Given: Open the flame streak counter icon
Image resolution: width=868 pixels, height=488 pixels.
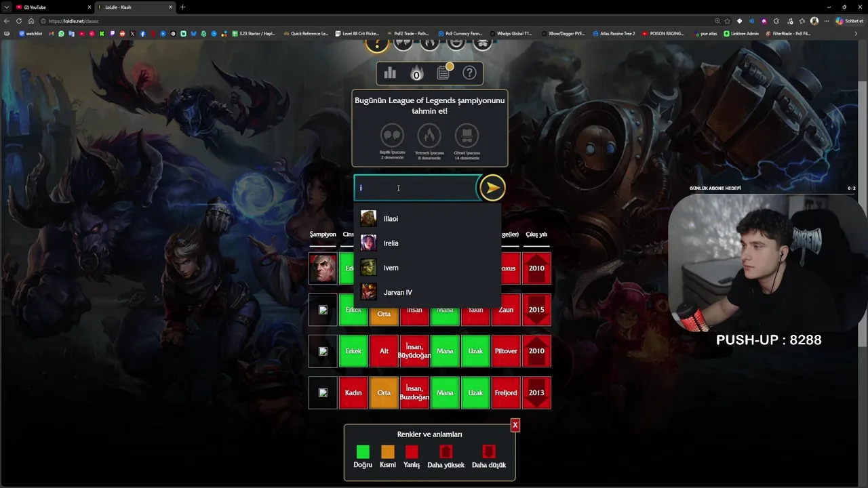Looking at the screenshot, I should (416, 73).
